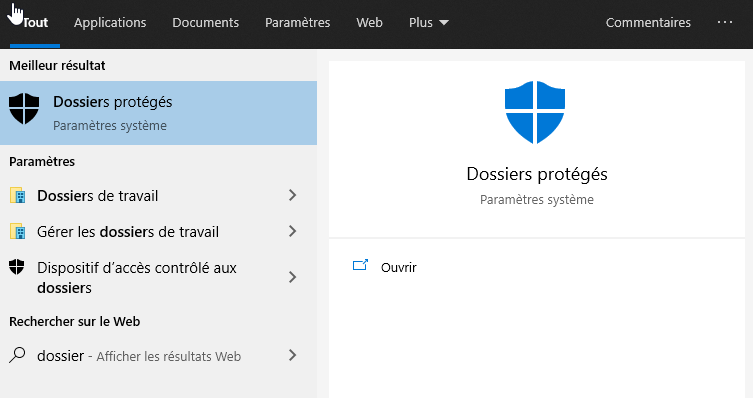Click the shield icon next to Dispositif d'accès contrôlé

17,267
